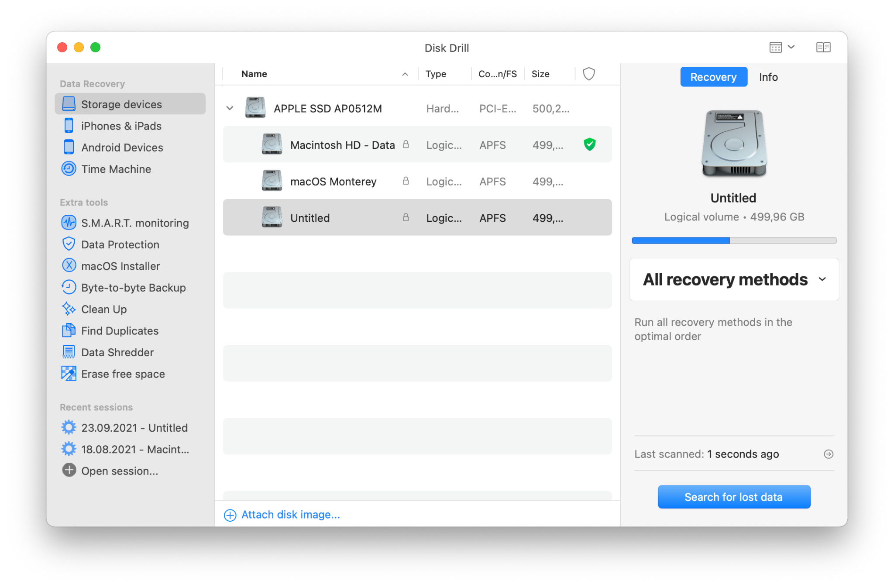
Task: Sort by the Type column
Action: coord(436,74)
